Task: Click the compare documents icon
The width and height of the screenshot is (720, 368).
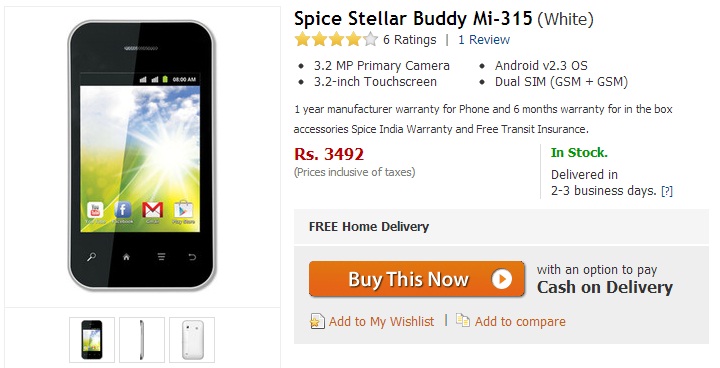Action: (462, 320)
